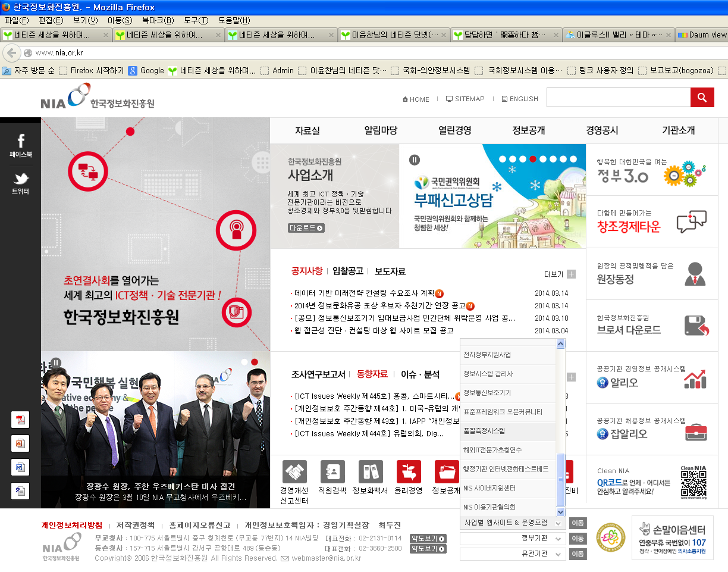
Task: Open the 북마크(B) menu
Action: click(x=158, y=20)
